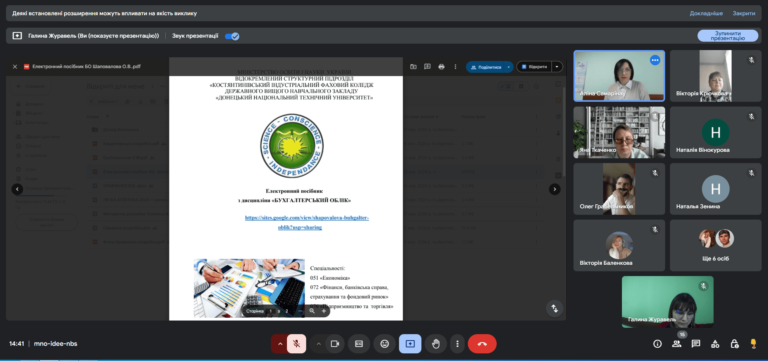Open microphone audio settings chevron
The image size is (768, 361).
pos(280,344)
